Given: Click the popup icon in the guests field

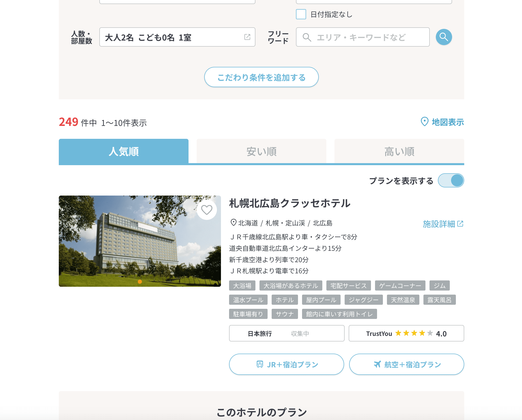Looking at the screenshot, I should pos(247,37).
